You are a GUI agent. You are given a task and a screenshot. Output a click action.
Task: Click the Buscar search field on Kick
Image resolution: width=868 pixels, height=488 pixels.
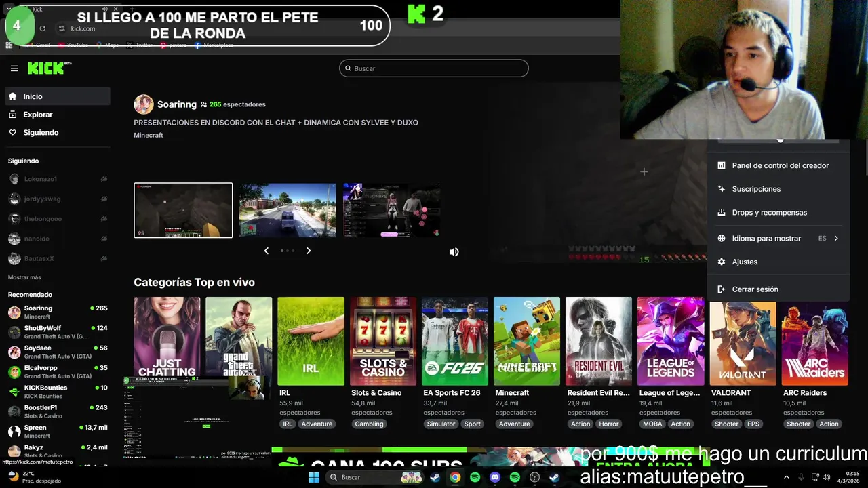tap(434, 68)
